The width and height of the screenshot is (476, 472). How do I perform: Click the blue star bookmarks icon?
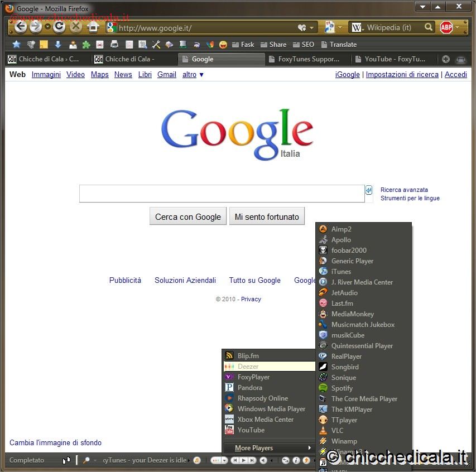[x=16, y=45]
